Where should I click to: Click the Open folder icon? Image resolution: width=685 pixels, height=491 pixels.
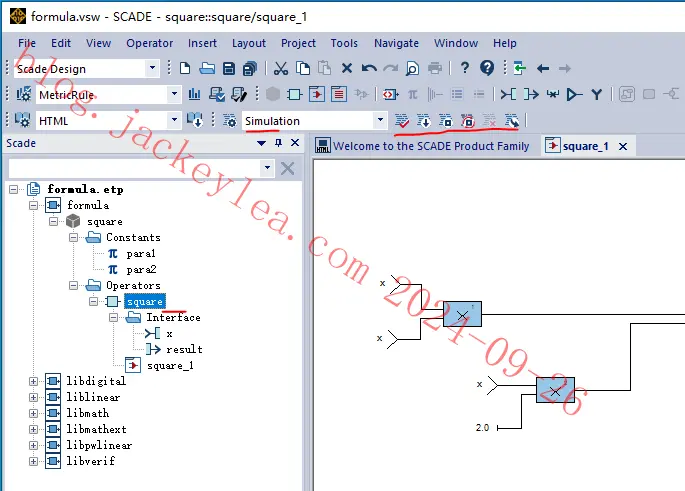tap(207, 69)
